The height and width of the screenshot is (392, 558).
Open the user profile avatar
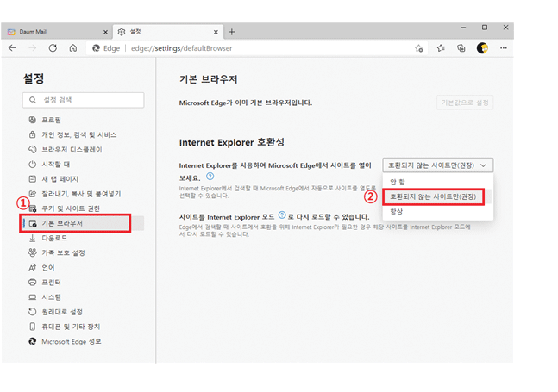pyautogui.click(x=482, y=48)
